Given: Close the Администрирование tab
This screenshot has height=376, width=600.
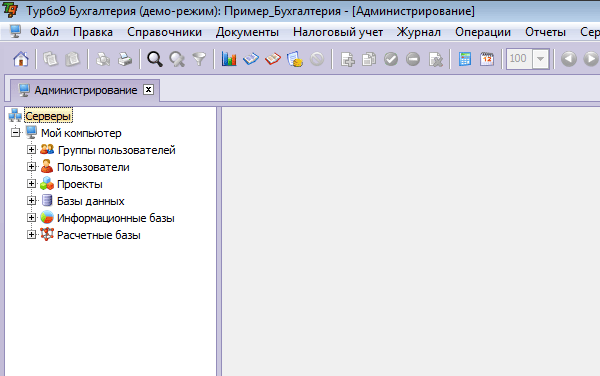Looking at the screenshot, I should (x=148, y=90).
